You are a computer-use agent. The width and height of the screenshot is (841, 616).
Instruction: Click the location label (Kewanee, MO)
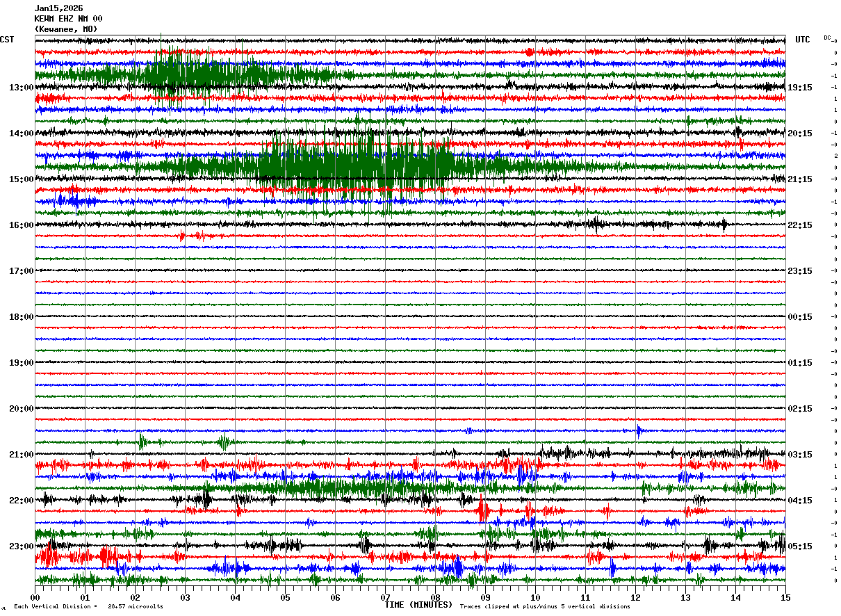pyautogui.click(x=66, y=29)
